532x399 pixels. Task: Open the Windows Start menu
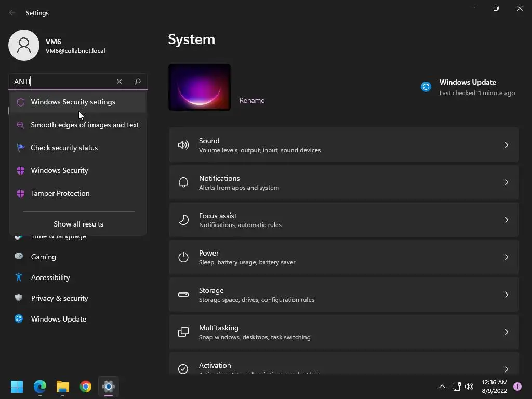pyautogui.click(x=17, y=387)
